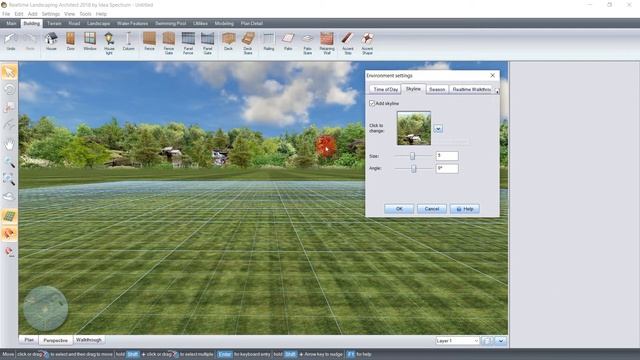640x360 pixels.
Task: Select the Railing tool
Action: pos(269,42)
